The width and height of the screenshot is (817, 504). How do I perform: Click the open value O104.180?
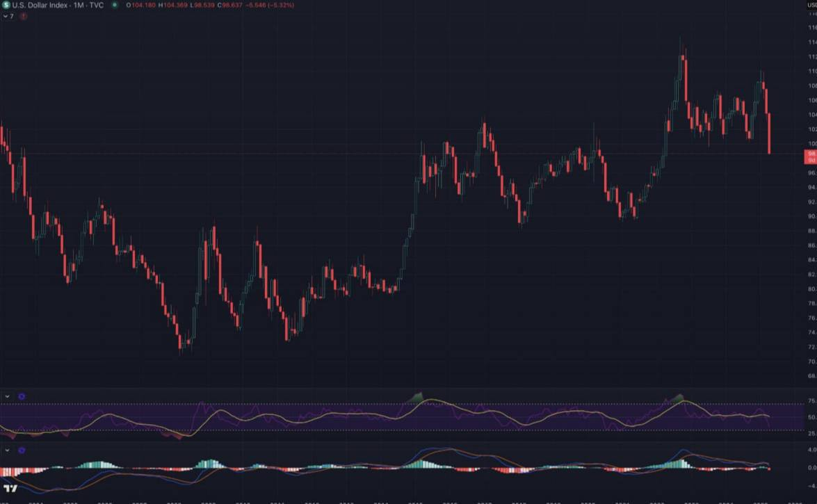coord(140,5)
